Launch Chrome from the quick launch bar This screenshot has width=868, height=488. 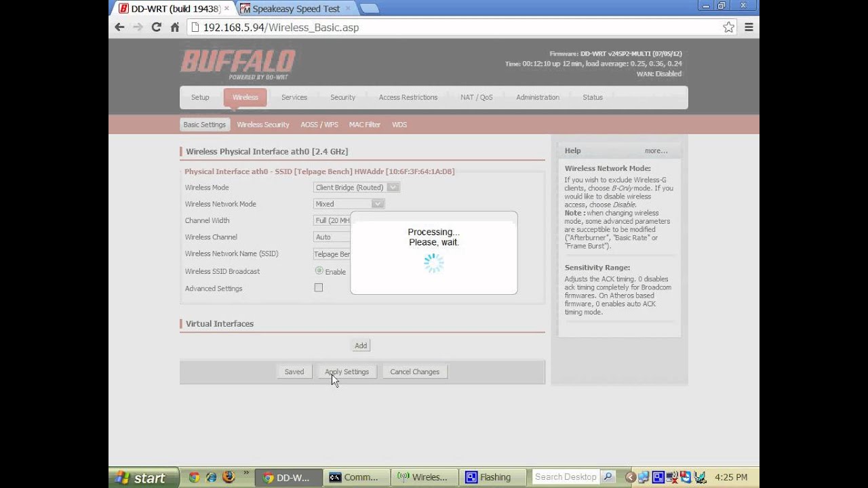194,477
